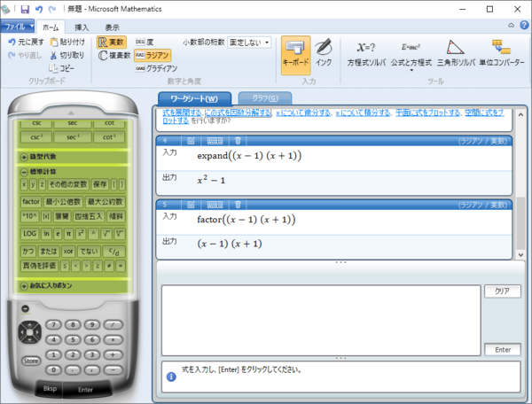Select 度 degree angle unit
The width and height of the screenshot is (532, 404).
coord(145,42)
